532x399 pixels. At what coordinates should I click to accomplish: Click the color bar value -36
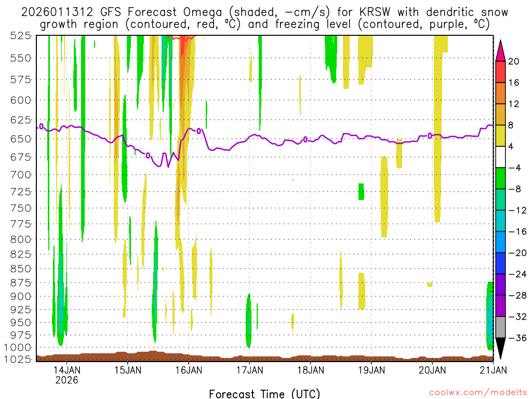point(518,338)
